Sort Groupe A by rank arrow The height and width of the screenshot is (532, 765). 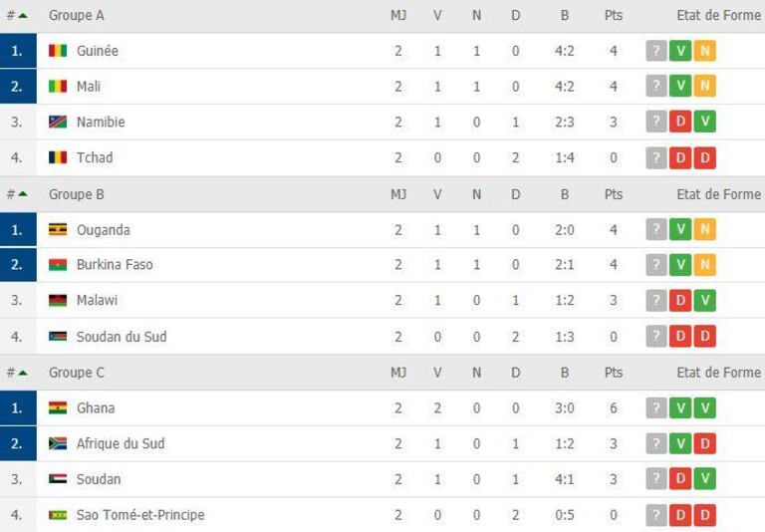pos(23,16)
